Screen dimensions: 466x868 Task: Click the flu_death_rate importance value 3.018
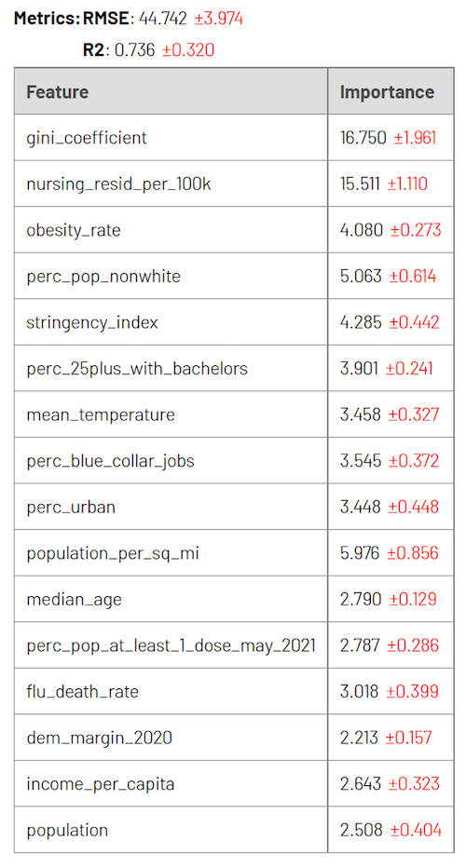[359, 691]
